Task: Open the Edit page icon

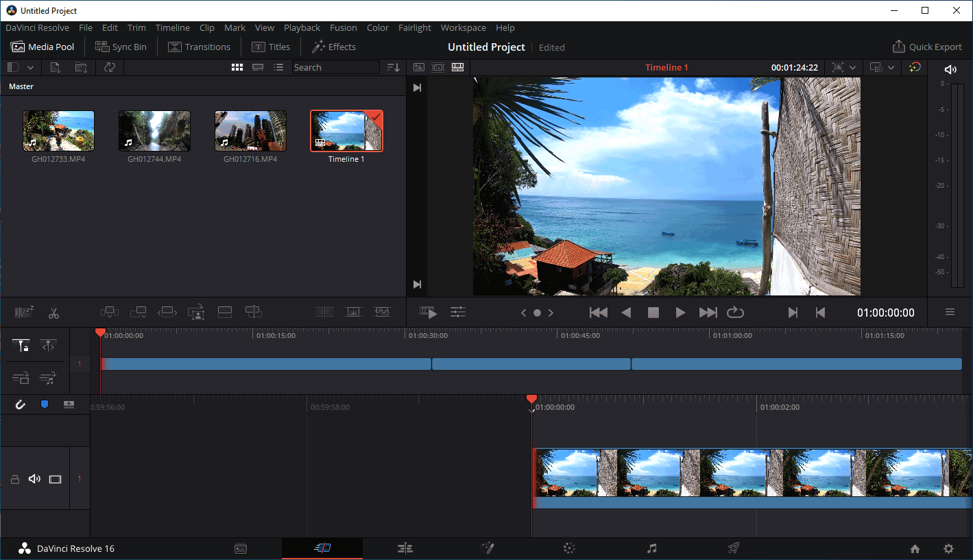Action: tap(405, 548)
